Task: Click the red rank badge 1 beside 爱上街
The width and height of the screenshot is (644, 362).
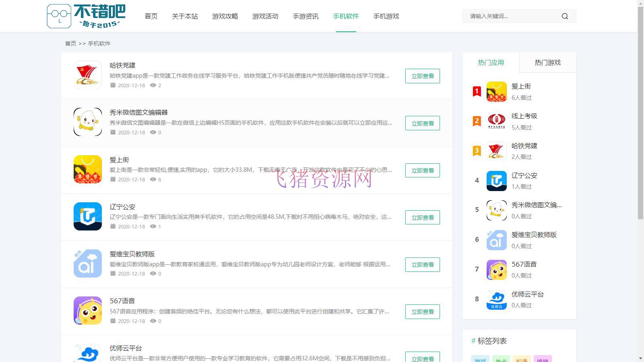Action: coord(477,91)
